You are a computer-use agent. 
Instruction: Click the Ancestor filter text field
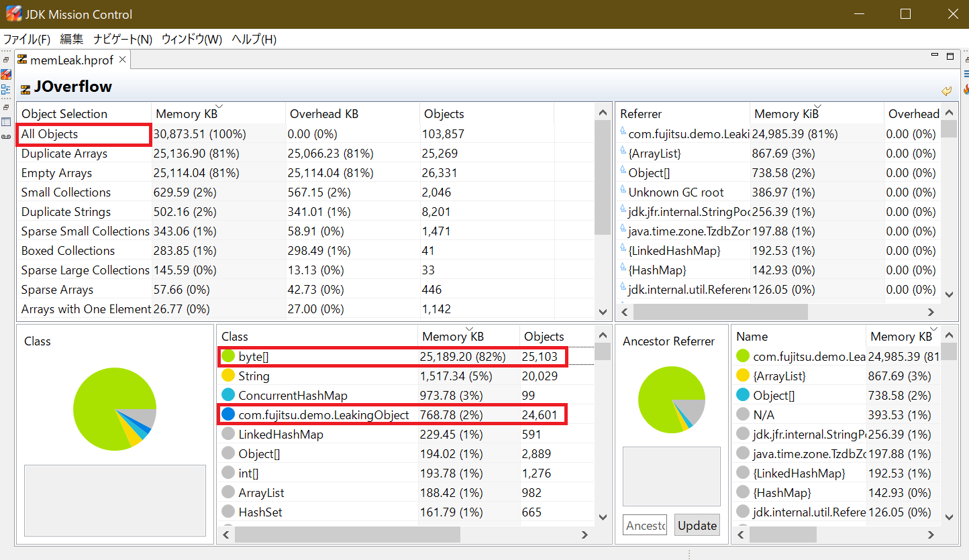point(644,525)
